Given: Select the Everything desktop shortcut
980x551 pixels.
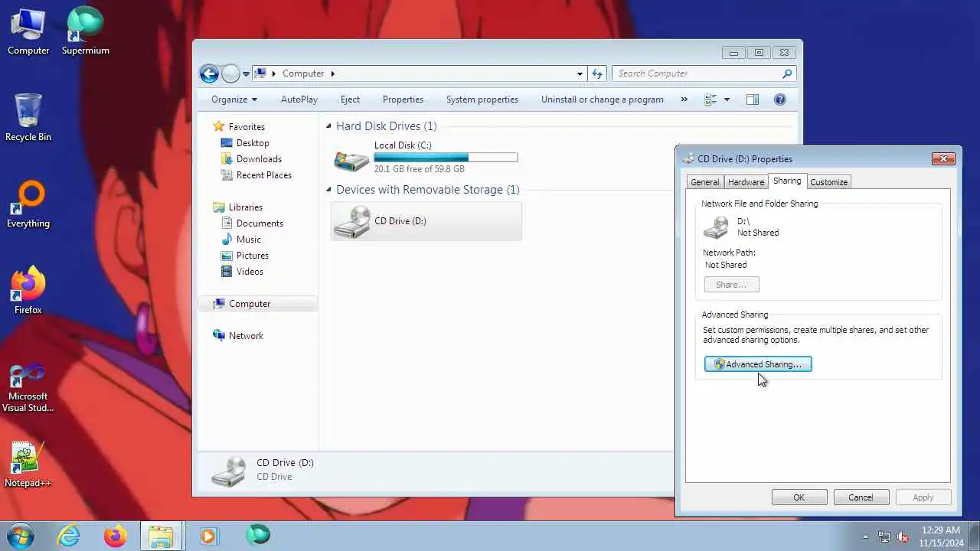Looking at the screenshot, I should (28, 204).
